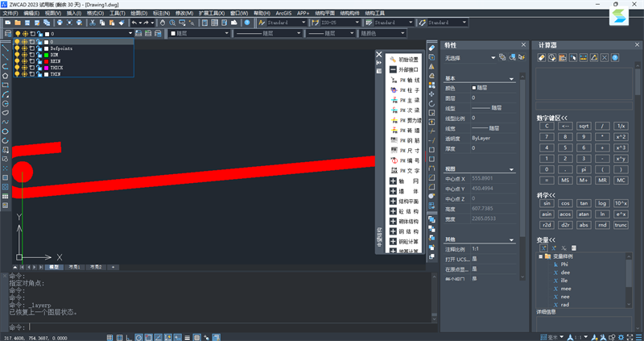Click the New drawing icon
Image resolution: width=644 pixels, height=341 pixels.
(x=8, y=23)
